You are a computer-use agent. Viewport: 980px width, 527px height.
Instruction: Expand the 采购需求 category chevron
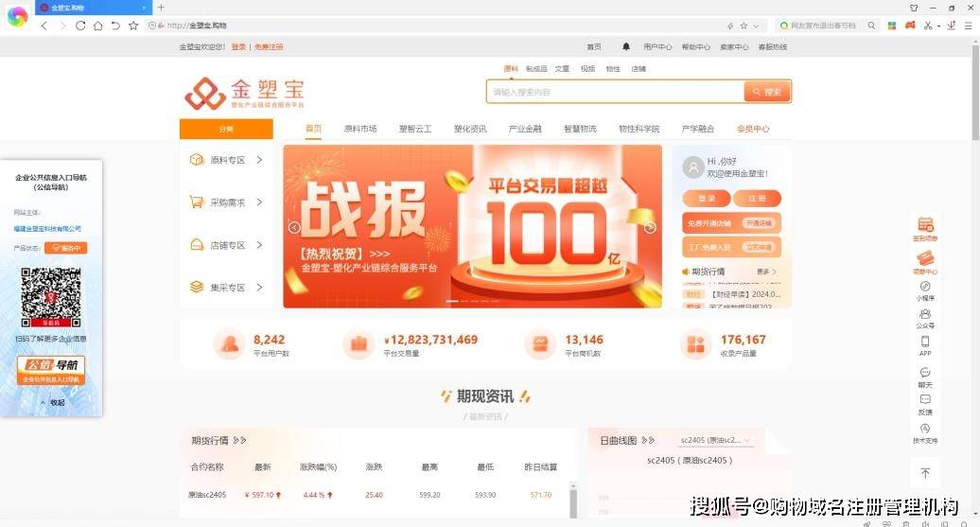259,202
